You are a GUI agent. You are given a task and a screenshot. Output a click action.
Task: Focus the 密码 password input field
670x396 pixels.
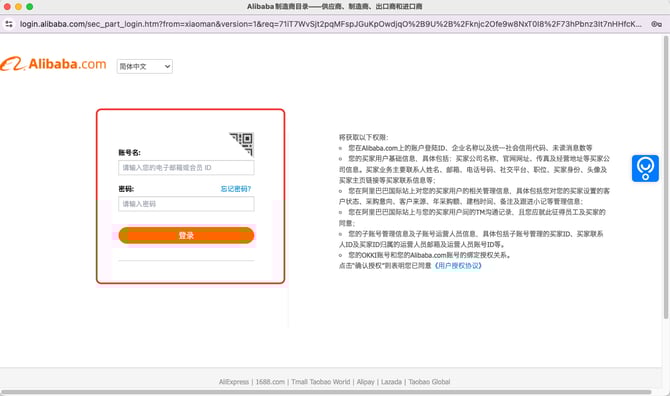(x=186, y=204)
